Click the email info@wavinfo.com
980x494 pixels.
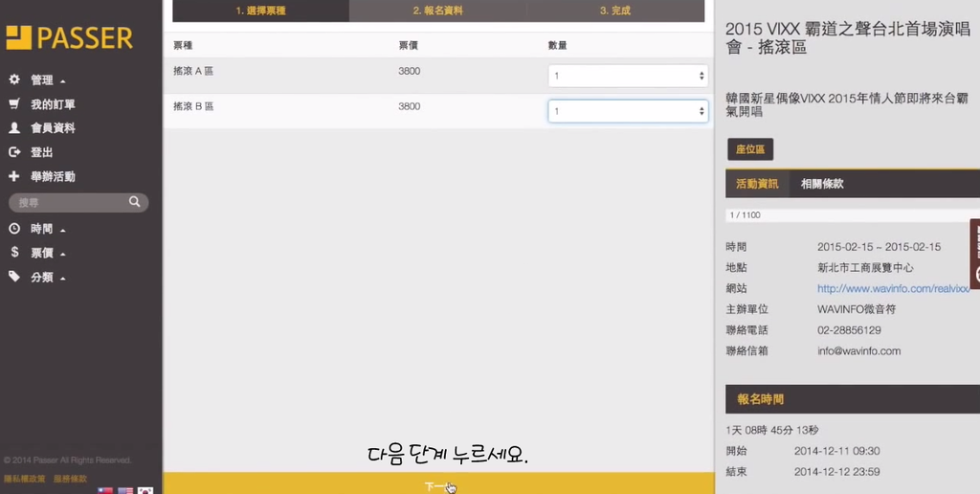coord(858,350)
